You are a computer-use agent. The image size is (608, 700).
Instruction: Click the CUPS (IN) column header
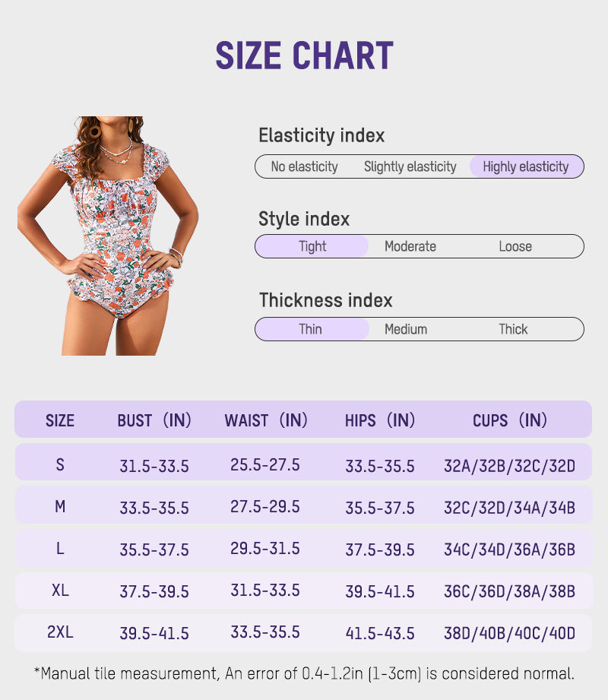click(x=510, y=420)
